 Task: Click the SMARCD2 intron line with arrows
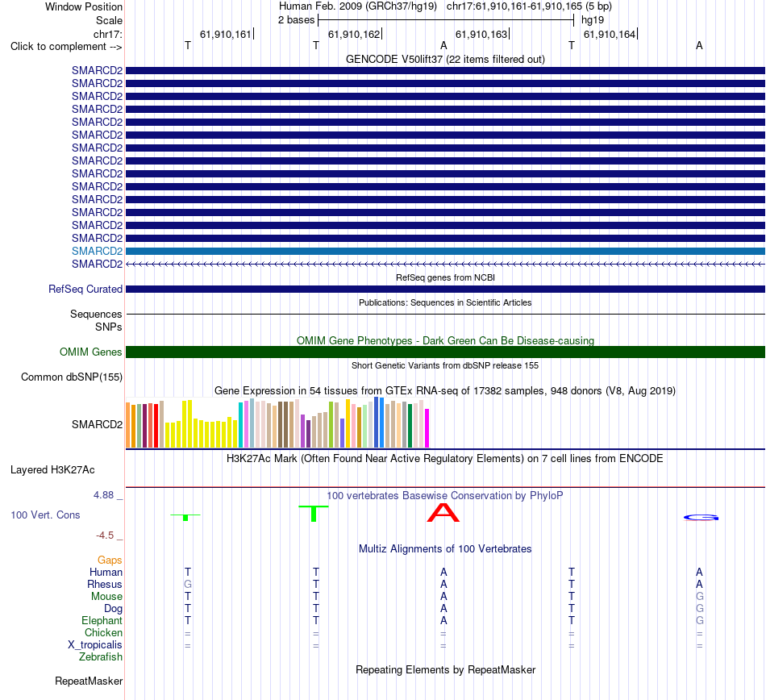[x=445, y=264]
